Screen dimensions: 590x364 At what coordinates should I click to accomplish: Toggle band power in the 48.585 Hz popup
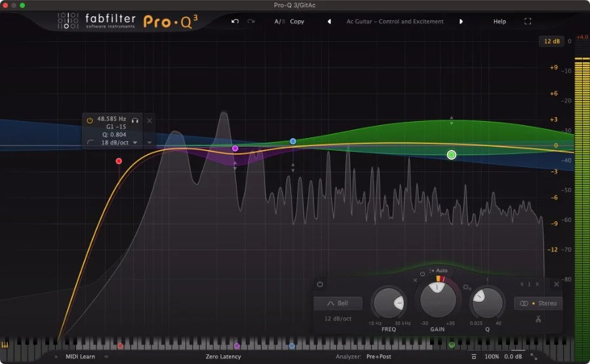90,120
